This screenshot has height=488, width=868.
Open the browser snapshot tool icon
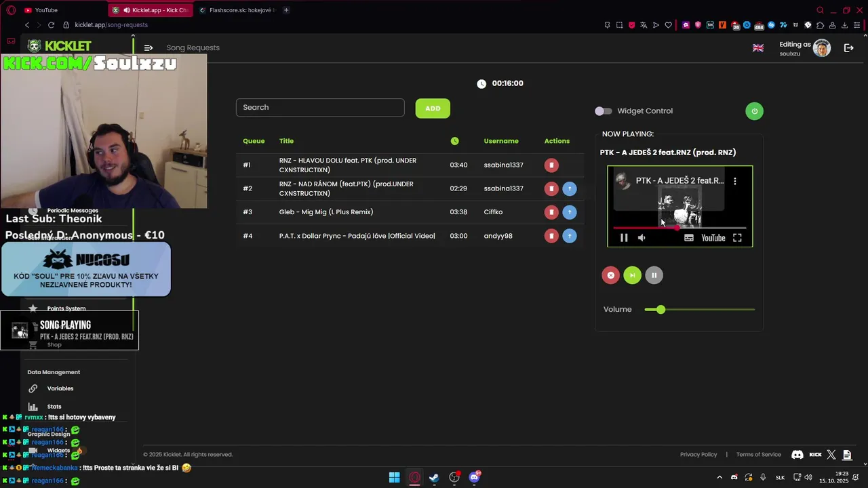619,25
